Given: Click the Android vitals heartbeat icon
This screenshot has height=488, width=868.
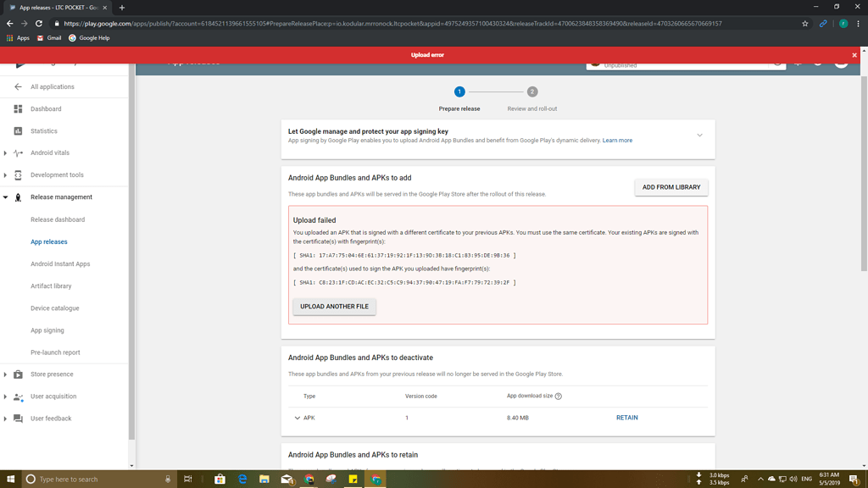Looking at the screenshot, I should [17, 152].
